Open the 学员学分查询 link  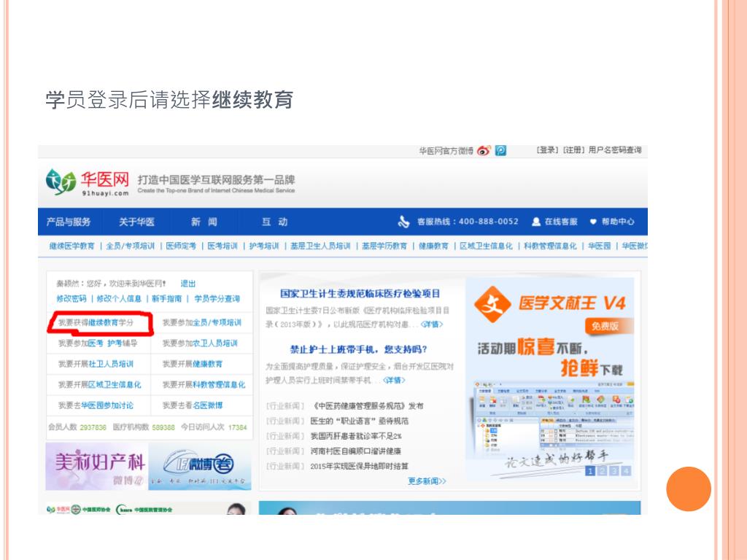217,298
